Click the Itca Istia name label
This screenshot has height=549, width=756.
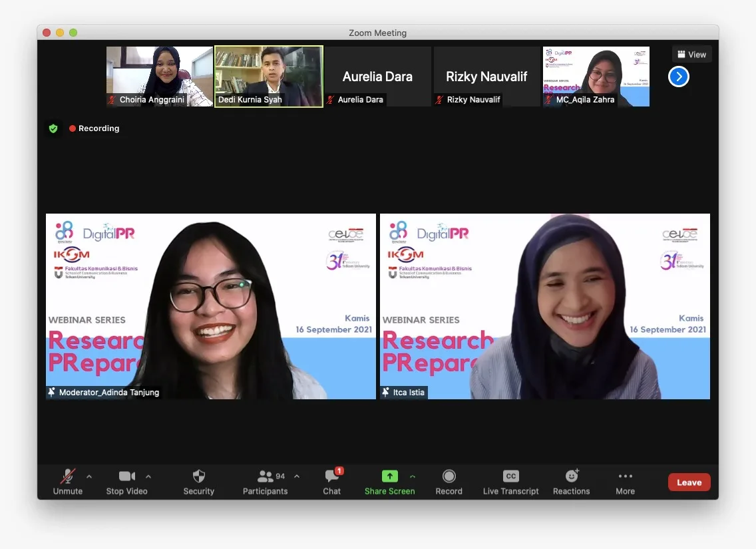[409, 393]
